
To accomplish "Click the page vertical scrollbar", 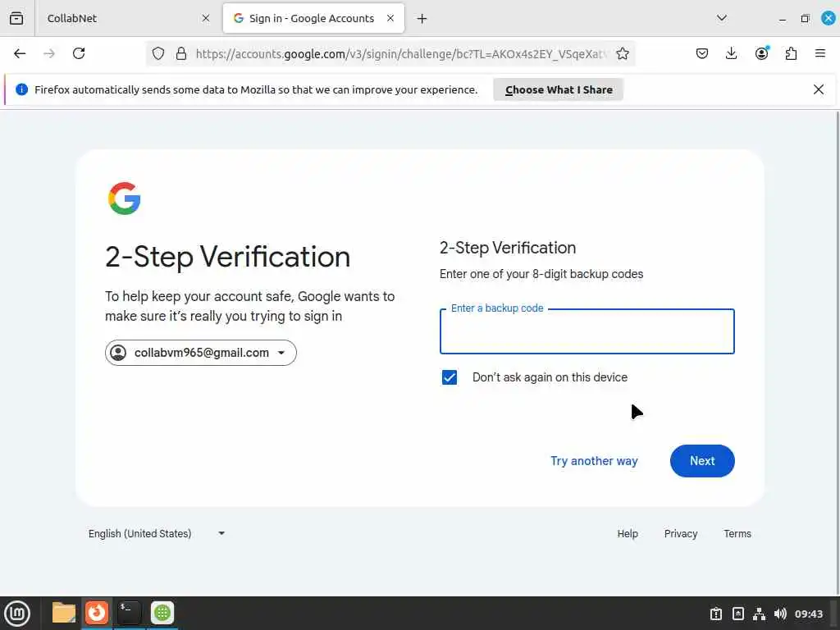I will [837, 354].
